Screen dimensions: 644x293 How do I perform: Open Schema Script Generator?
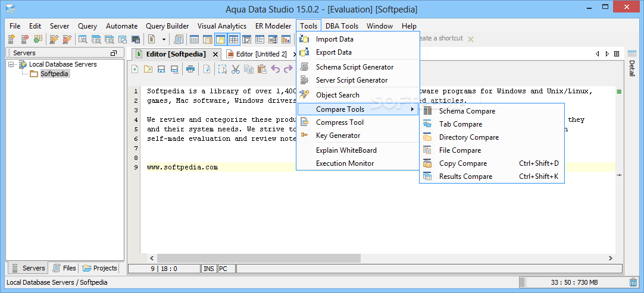tap(358, 67)
